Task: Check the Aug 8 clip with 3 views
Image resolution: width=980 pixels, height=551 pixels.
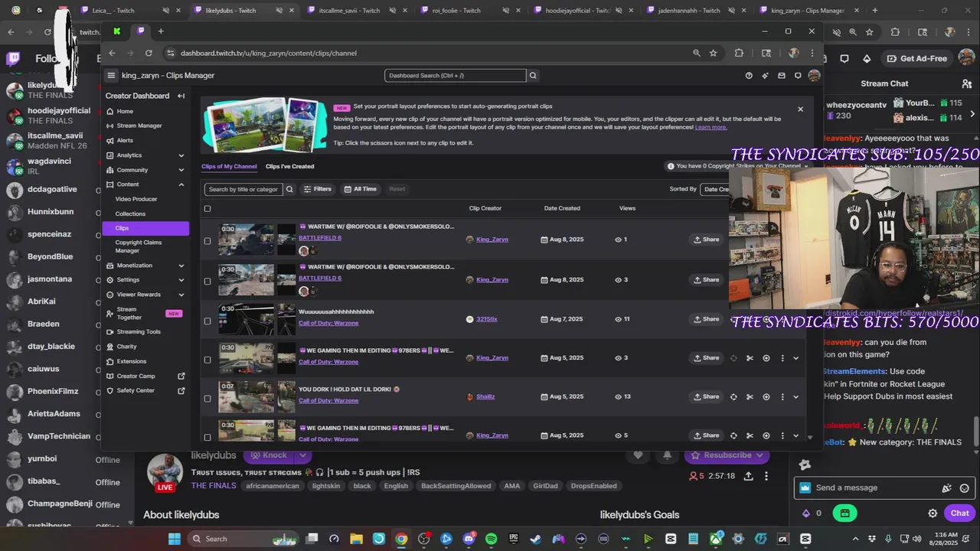Action: coord(207,281)
